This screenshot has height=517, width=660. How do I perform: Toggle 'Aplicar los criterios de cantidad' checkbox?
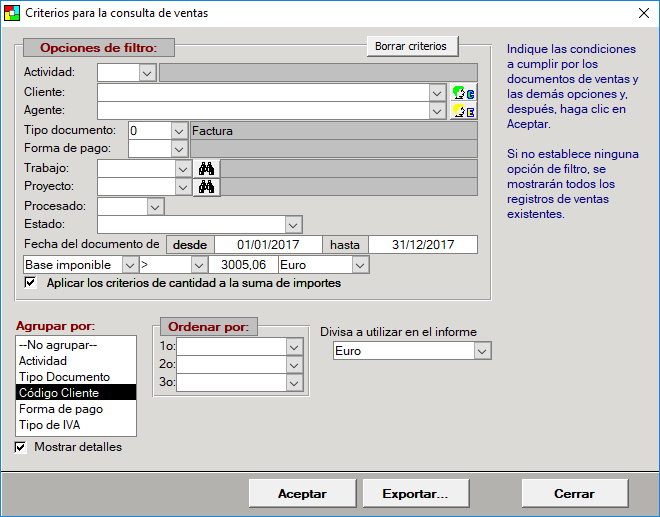(30, 283)
